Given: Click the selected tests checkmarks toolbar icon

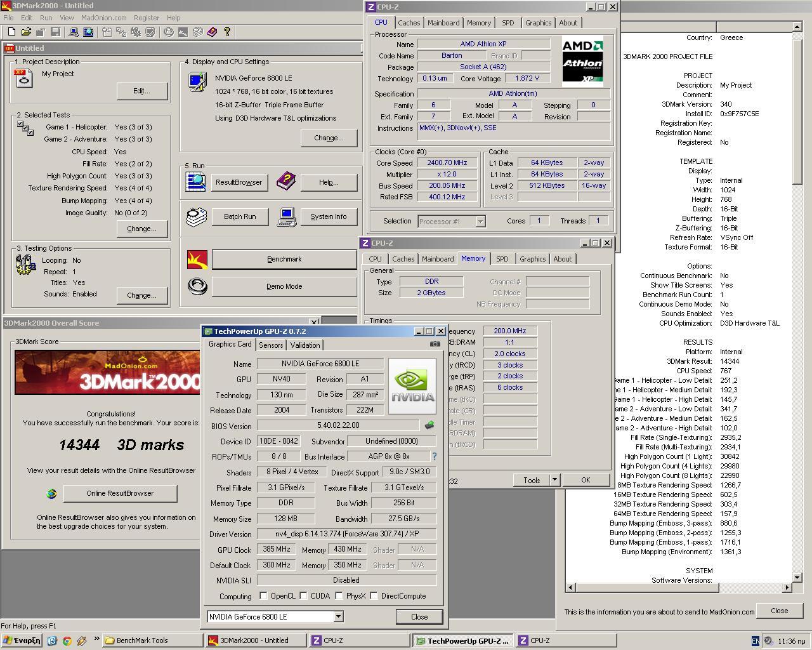Looking at the screenshot, I should pos(121,32).
